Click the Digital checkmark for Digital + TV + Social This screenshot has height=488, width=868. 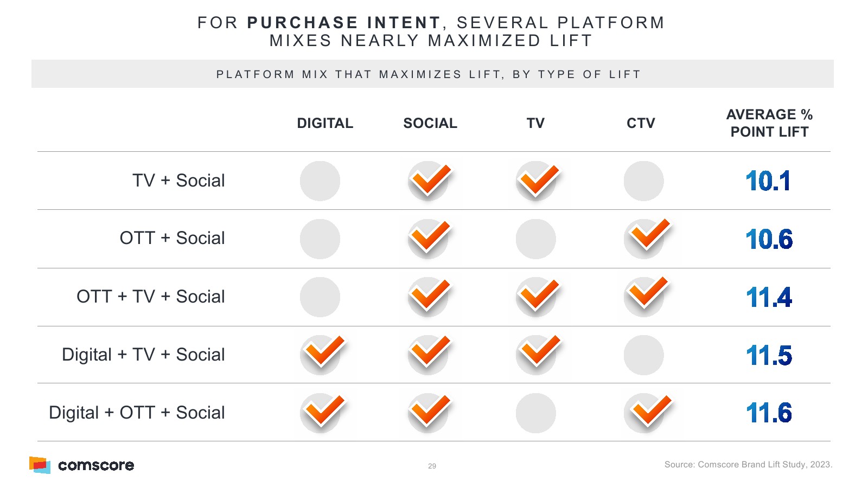(322, 355)
